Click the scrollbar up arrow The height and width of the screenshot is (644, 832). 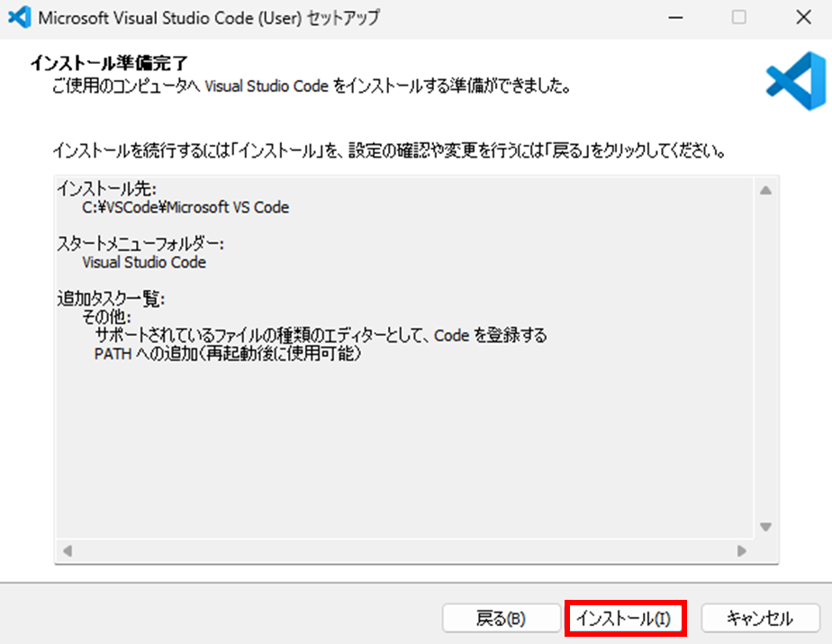[x=765, y=189]
